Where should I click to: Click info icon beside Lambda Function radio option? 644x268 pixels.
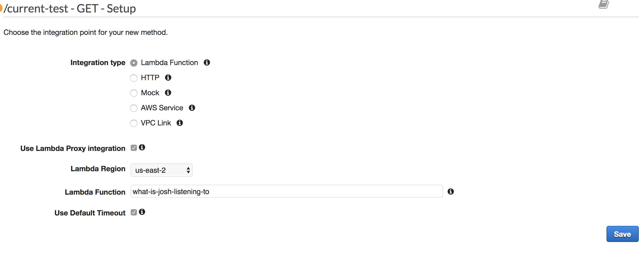click(x=207, y=62)
